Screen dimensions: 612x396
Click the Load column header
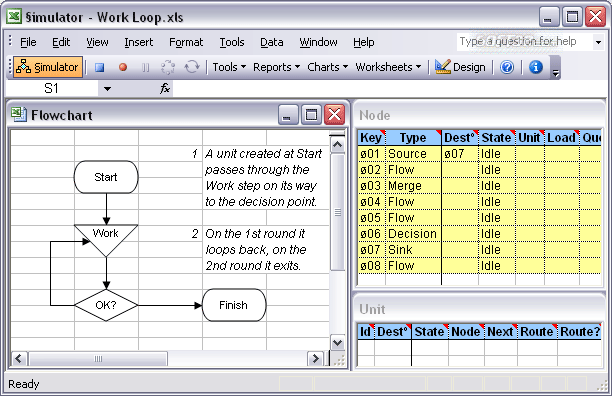[561, 138]
